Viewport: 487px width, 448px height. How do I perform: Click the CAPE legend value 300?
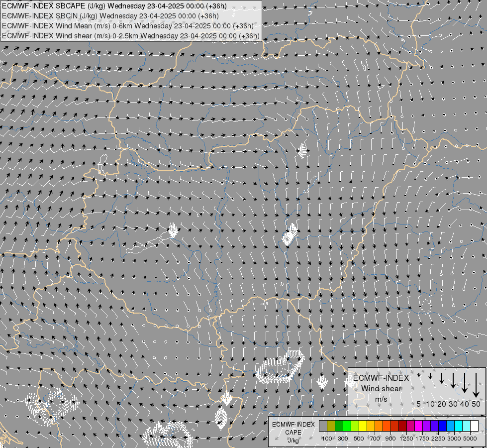(x=343, y=439)
